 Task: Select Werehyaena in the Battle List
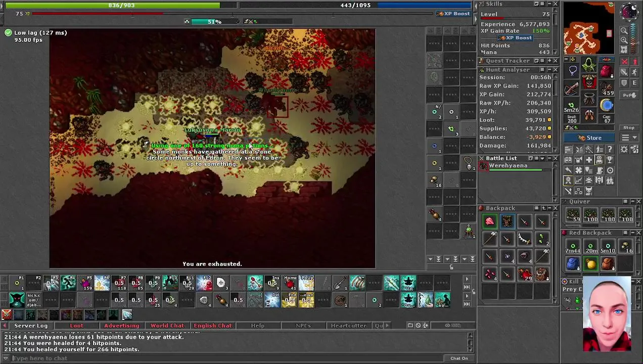tap(516, 166)
